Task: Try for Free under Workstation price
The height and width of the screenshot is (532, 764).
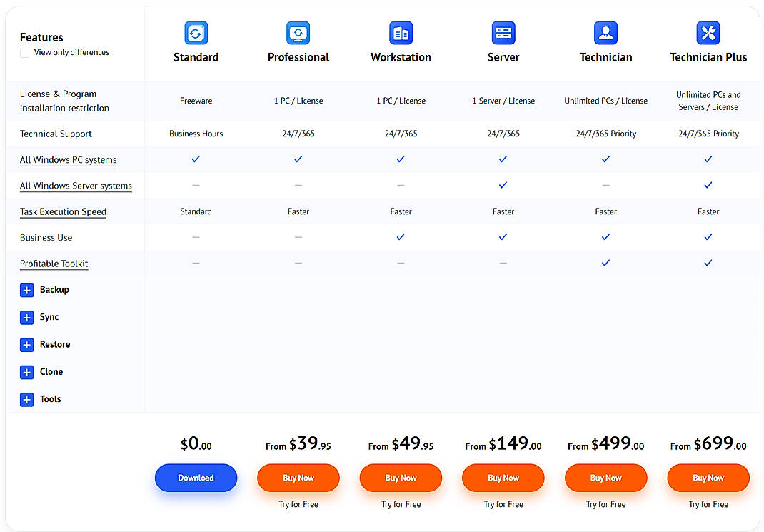Action: pyautogui.click(x=401, y=504)
